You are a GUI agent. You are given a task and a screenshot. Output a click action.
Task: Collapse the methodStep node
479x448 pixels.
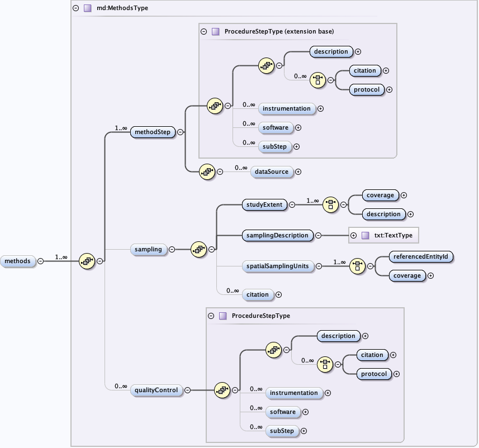(180, 132)
